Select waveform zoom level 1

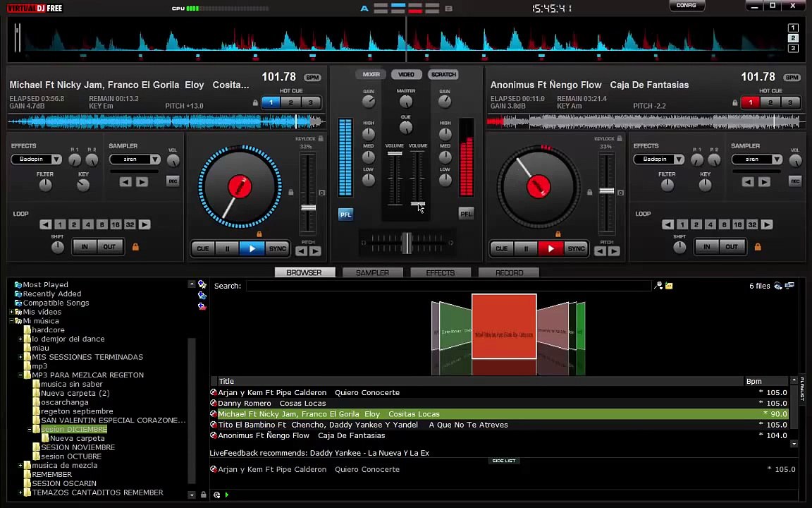click(793, 28)
